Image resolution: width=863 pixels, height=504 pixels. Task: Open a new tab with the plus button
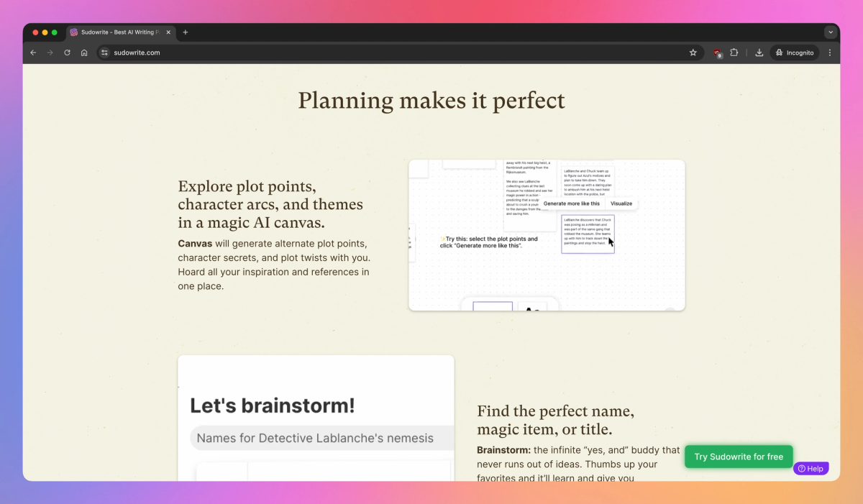point(185,32)
